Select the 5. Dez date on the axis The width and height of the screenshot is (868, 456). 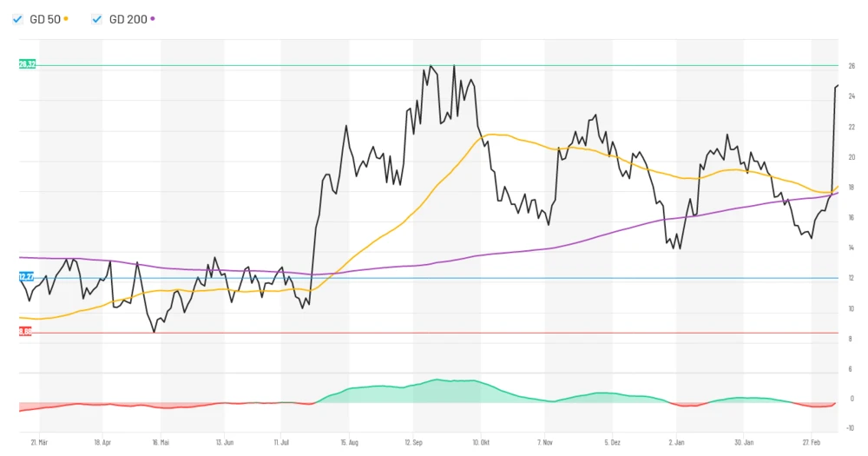point(612,441)
